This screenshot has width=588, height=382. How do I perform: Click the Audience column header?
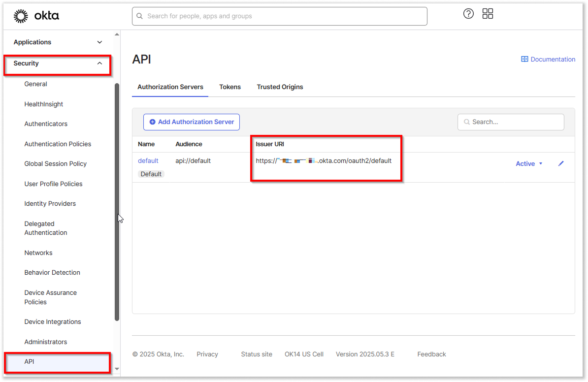(x=189, y=144)
